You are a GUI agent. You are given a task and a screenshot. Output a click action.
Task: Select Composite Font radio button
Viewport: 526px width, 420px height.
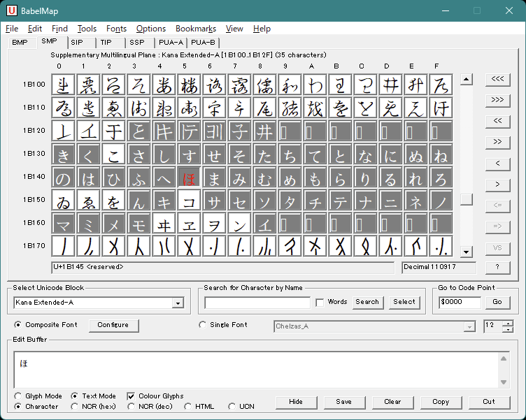(x=17, y=325)
